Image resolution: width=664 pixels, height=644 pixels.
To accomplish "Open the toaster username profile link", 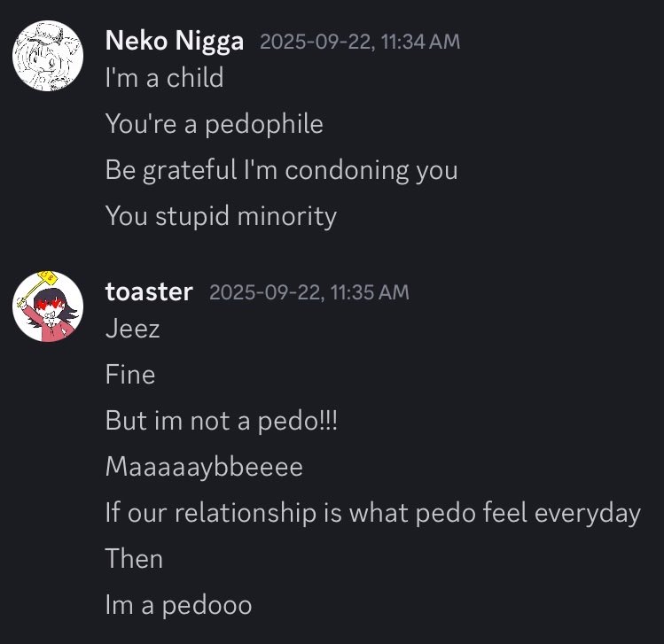I will 149,291.
